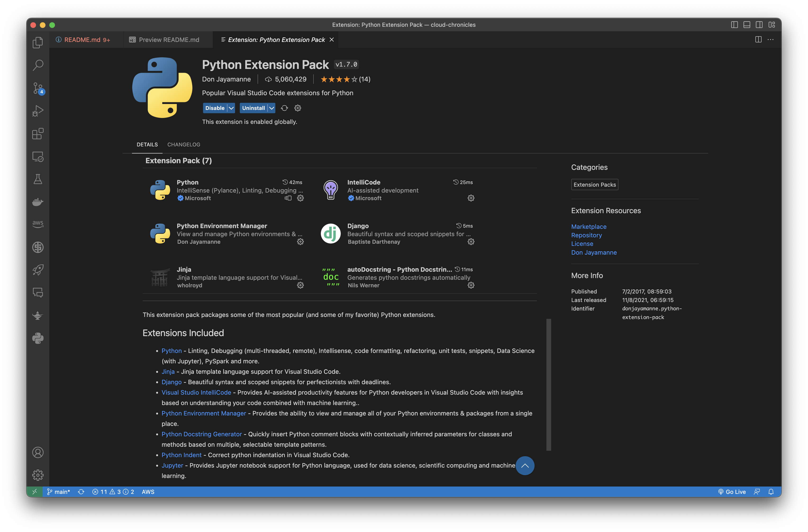Screen dimensions: 808x532
Task: Open the IntelliCode extension card
Action: pyautogui.click(x=398, y=190)
